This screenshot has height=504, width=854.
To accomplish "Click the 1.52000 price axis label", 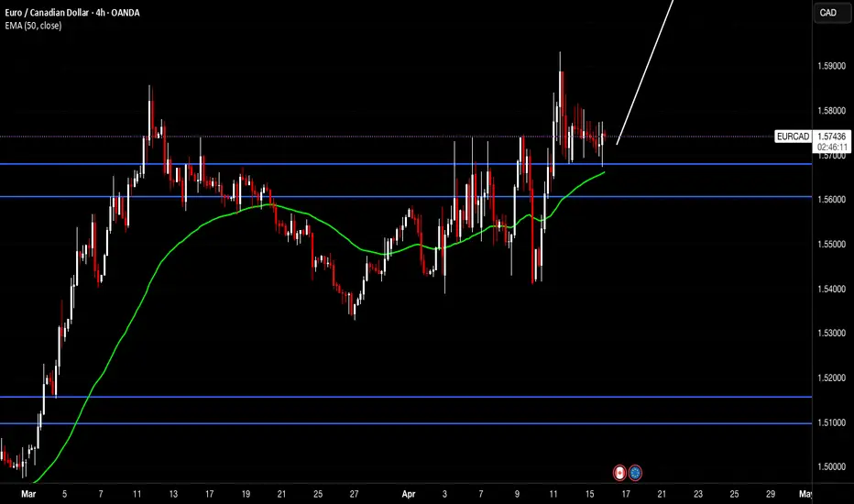I will [x=831, y=378].
